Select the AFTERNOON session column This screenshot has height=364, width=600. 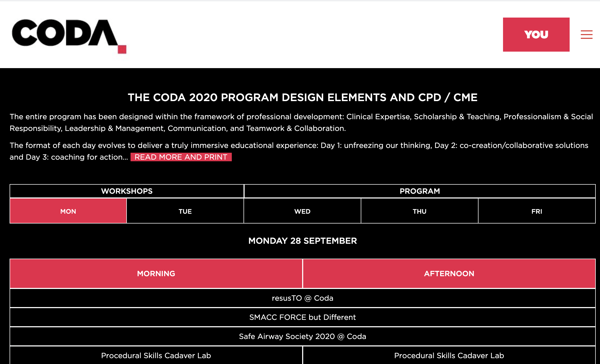[449, 274]
